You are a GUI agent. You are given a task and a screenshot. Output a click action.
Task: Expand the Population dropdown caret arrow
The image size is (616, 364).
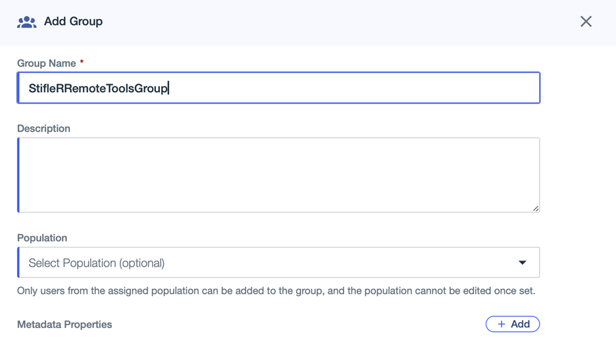coord(523,263)
